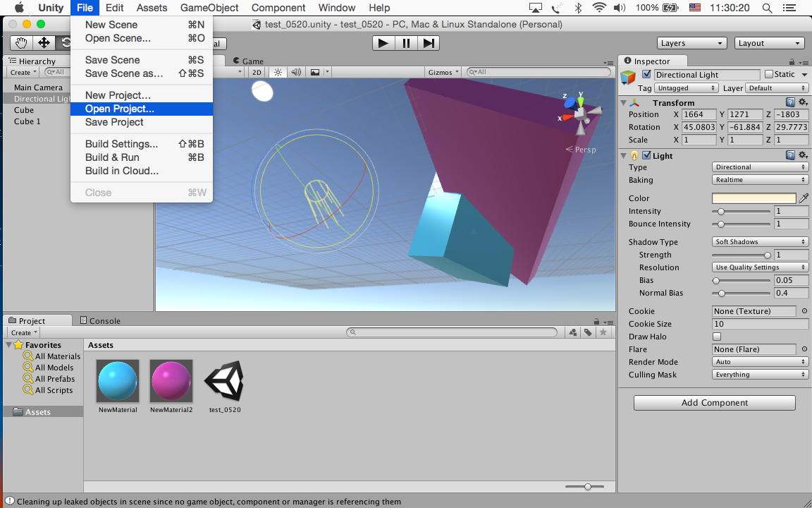The height and width of the screenshot is (508, 812).
Task: Click Wi-Fi status icon
Action: pyautogui.click(x=599, y=8)
